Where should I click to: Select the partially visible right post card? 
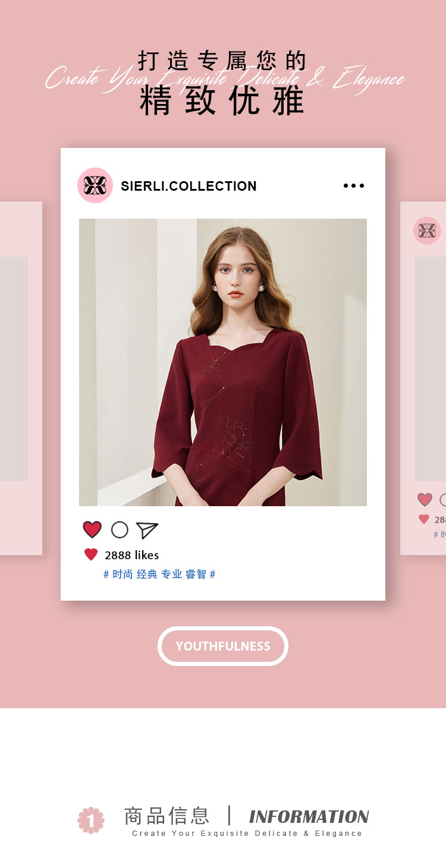click(x=423, y=378)
